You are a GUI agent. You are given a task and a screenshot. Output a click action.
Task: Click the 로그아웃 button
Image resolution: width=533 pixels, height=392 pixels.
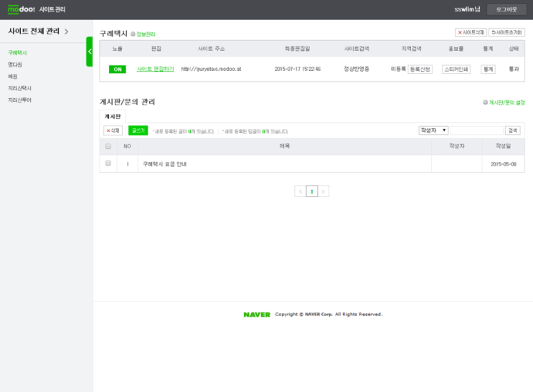point(506,9)
